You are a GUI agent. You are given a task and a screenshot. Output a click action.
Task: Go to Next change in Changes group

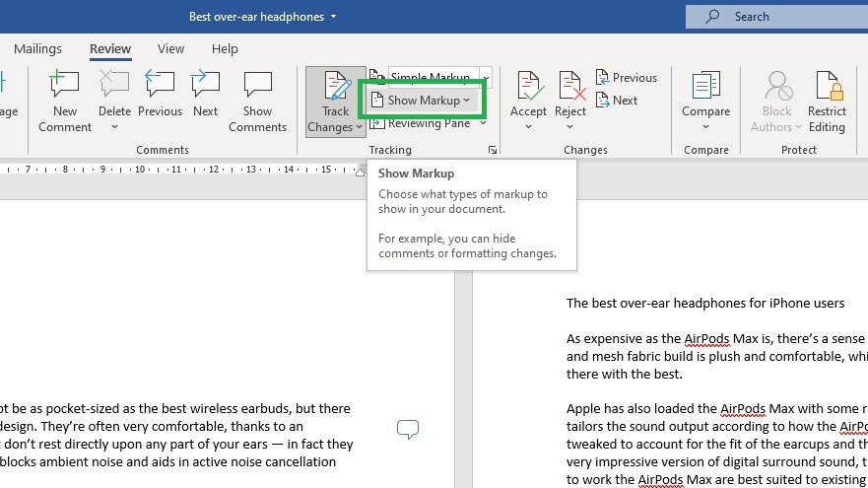(617, 101)
